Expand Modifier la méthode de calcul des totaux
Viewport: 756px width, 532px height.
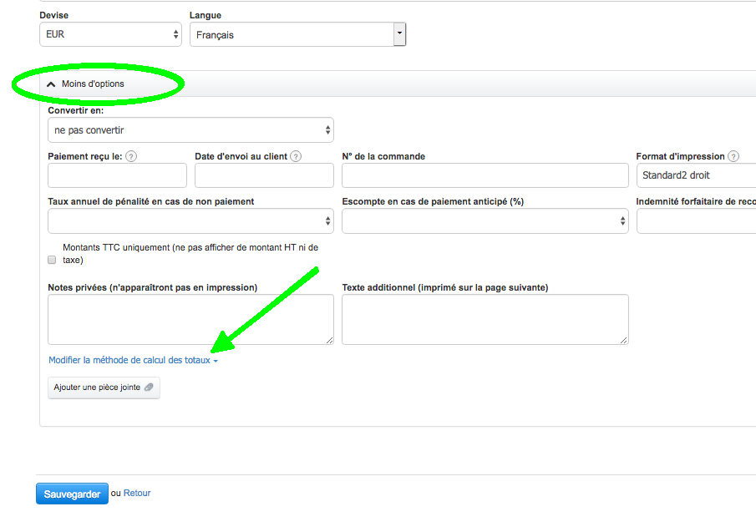[x=133, y=360]
